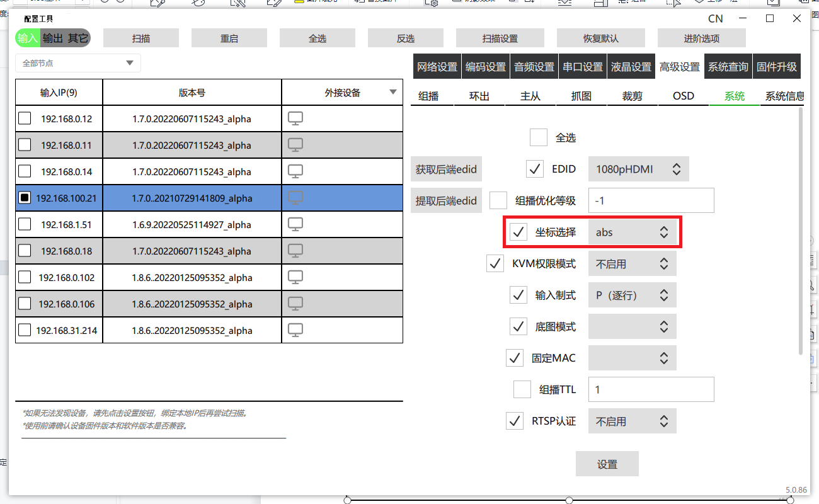Expand the 全部节点 node filter dropdown

click(x=78, y=63)
